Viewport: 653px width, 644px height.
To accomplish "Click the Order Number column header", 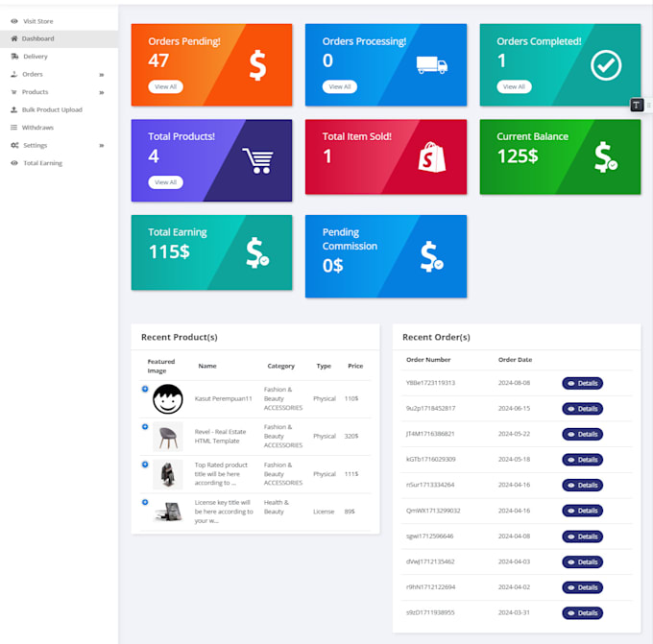I will [428, 360].
